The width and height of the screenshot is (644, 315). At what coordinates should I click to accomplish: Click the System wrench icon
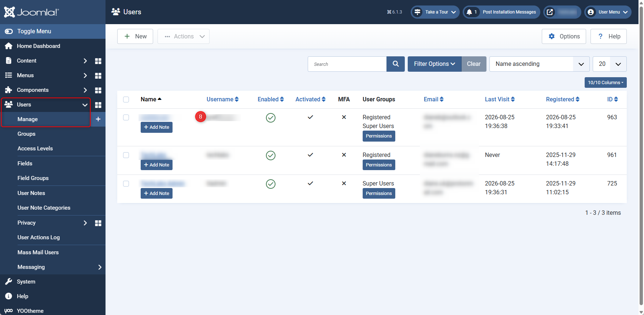pyautogui.click(x=8, y=282)
